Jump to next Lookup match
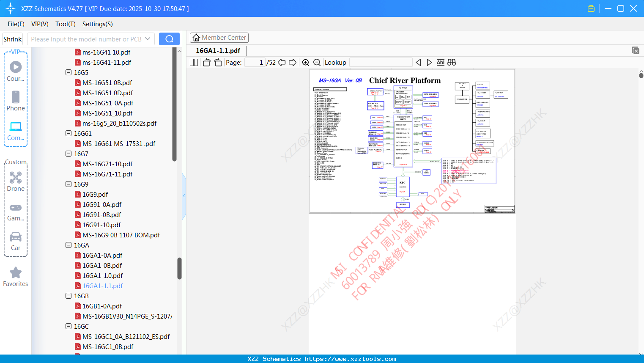 429,63
